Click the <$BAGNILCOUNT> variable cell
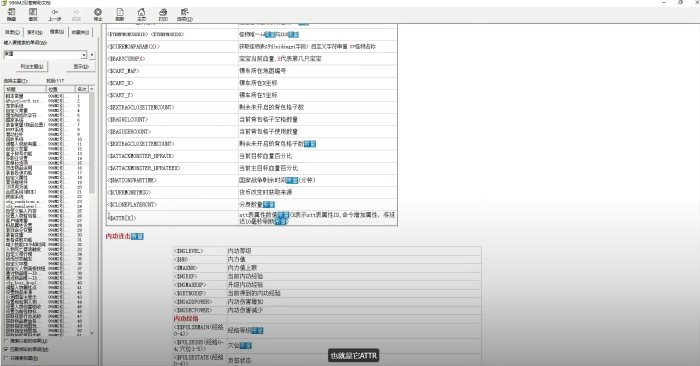700x366 pixels. (x=172, y=120)
